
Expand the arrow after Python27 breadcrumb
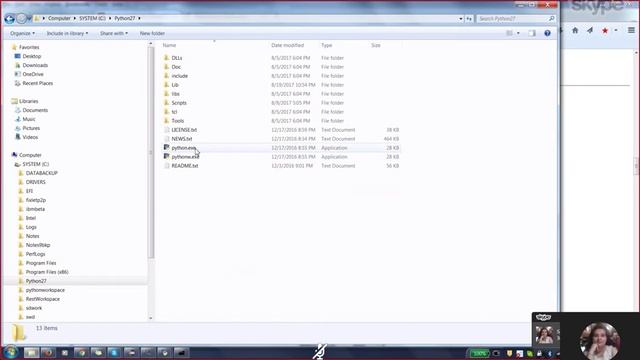[139, 18]
